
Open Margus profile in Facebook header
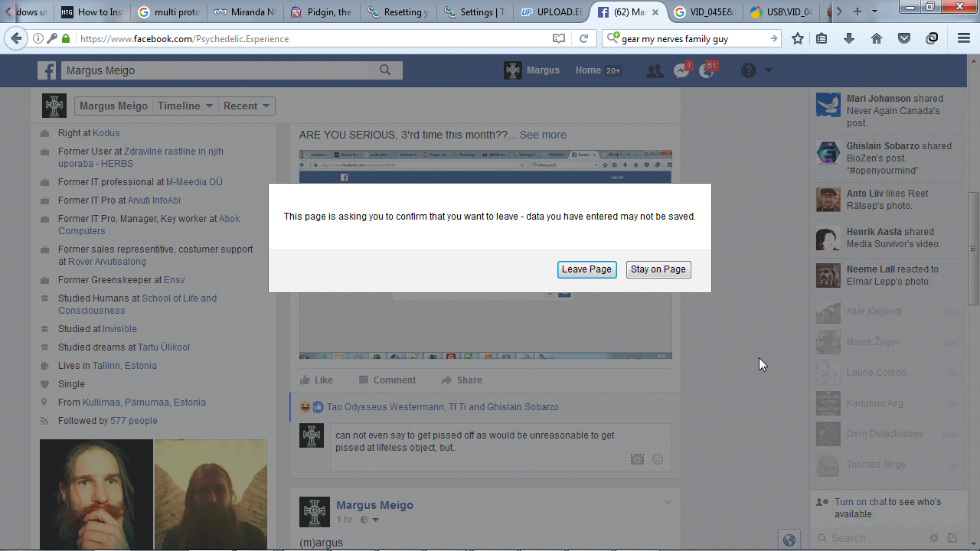(532, 70)
